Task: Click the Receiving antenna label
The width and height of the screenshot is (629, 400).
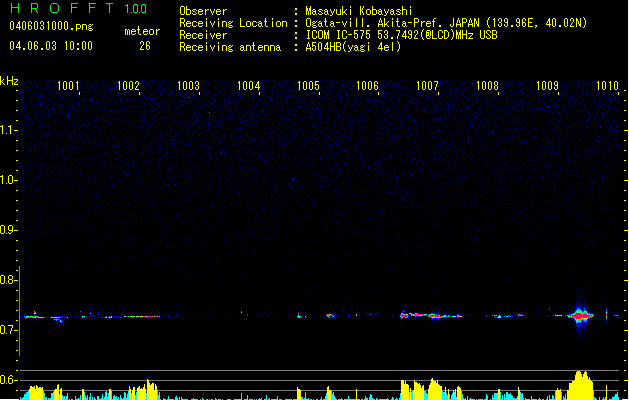Action: [230, 47]
